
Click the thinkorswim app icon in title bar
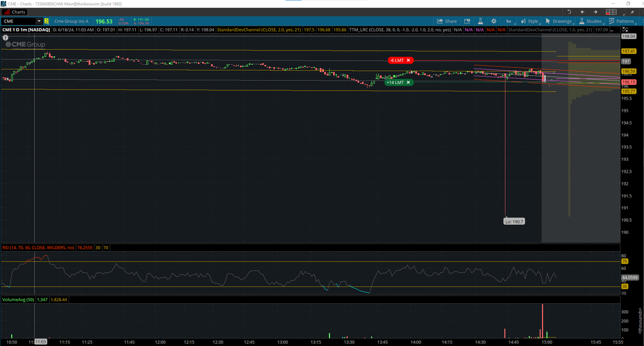[4, 3]
